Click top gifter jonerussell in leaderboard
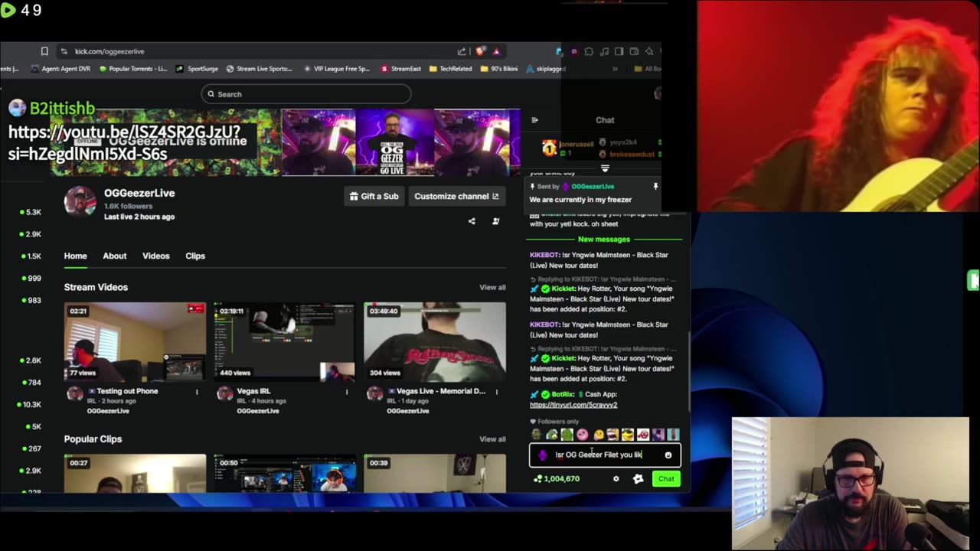 pyautogui.click(x=576, y=144)
